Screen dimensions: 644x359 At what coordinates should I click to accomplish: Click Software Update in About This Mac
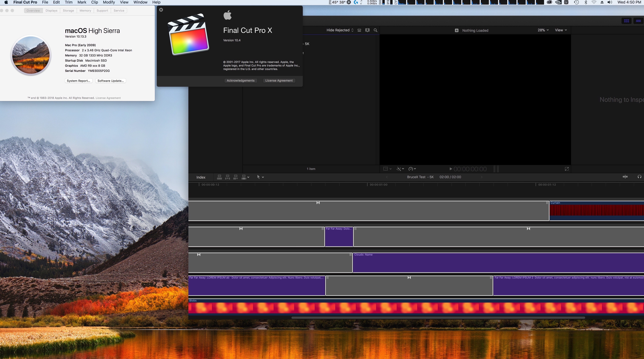pos(110,81)
